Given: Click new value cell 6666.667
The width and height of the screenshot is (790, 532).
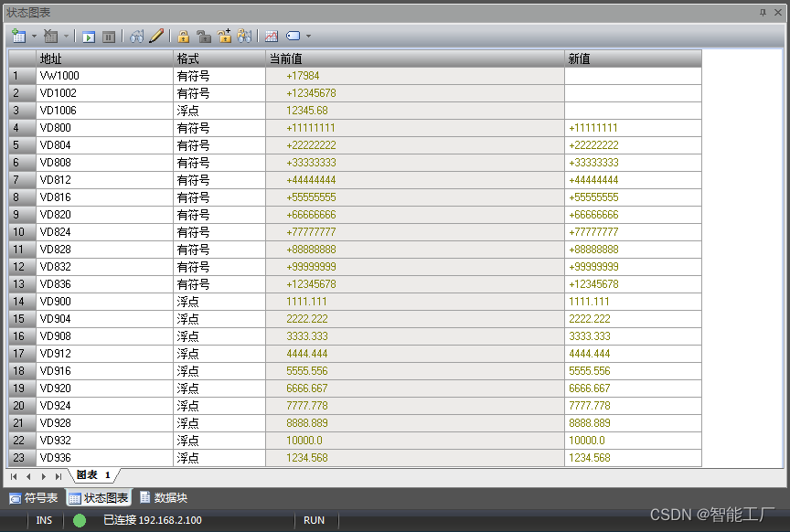Looking at the screenshot, I should point(633,388).
